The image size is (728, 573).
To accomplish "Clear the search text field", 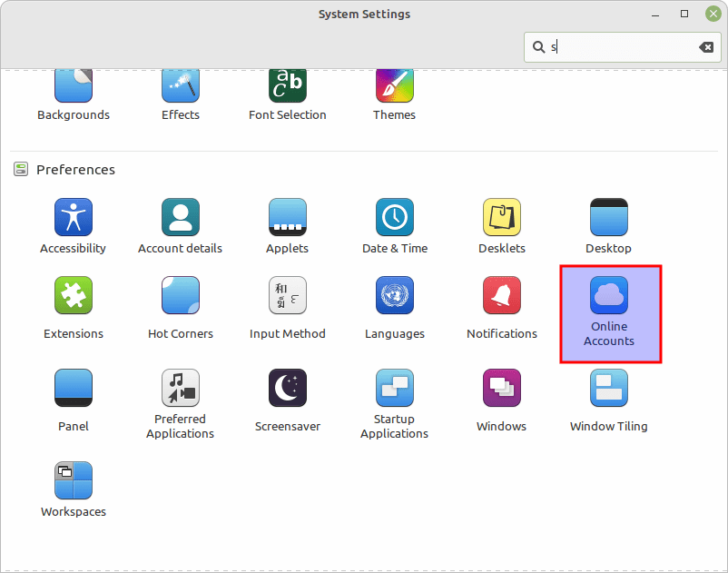I will (x=705, y=47).
